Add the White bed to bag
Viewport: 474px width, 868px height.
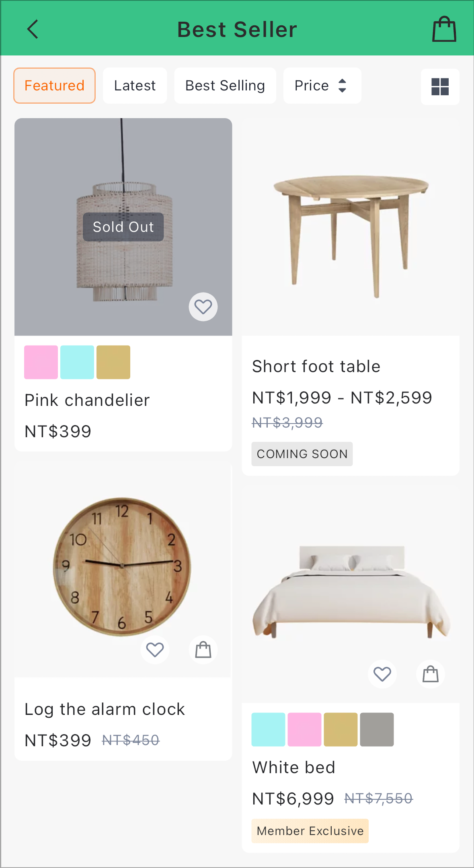click(430, 674)
